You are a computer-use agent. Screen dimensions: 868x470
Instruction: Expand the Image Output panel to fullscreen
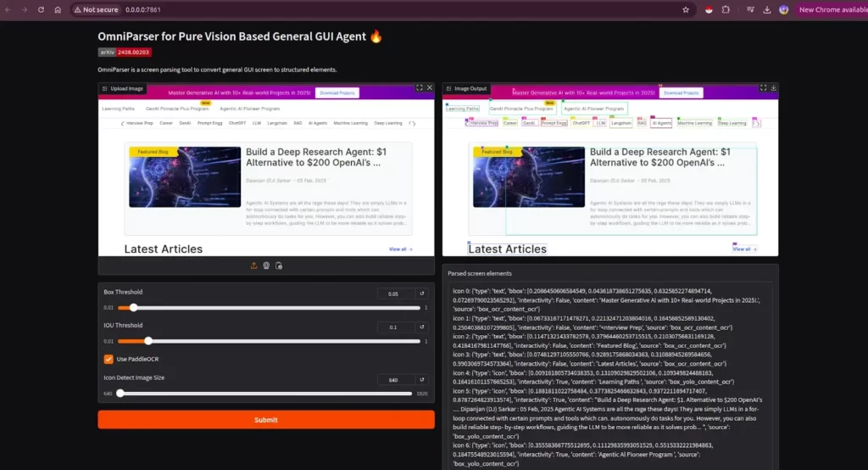(x=763, y=88)
